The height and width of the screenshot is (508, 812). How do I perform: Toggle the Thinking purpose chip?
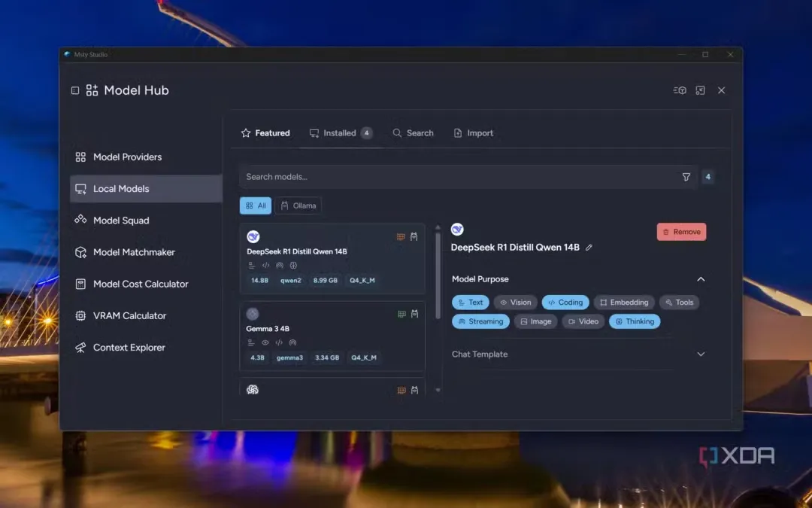coord(635,321)
